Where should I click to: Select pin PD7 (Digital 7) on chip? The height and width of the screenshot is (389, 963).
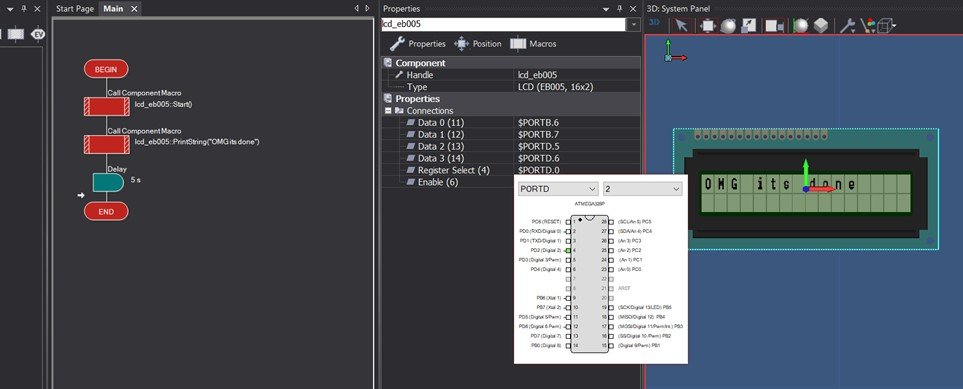(x=568, y=336)
